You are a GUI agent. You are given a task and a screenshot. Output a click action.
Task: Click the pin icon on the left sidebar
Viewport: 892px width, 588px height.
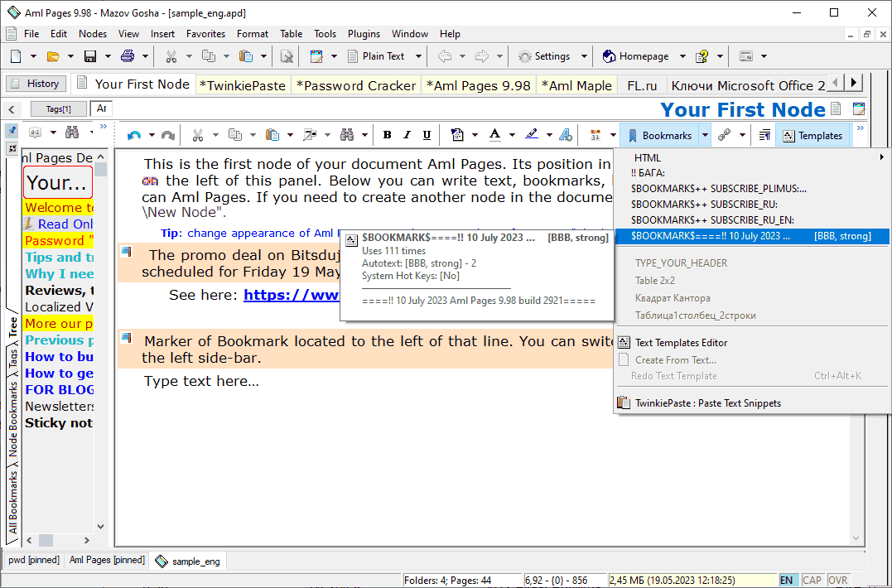[12, 131]
